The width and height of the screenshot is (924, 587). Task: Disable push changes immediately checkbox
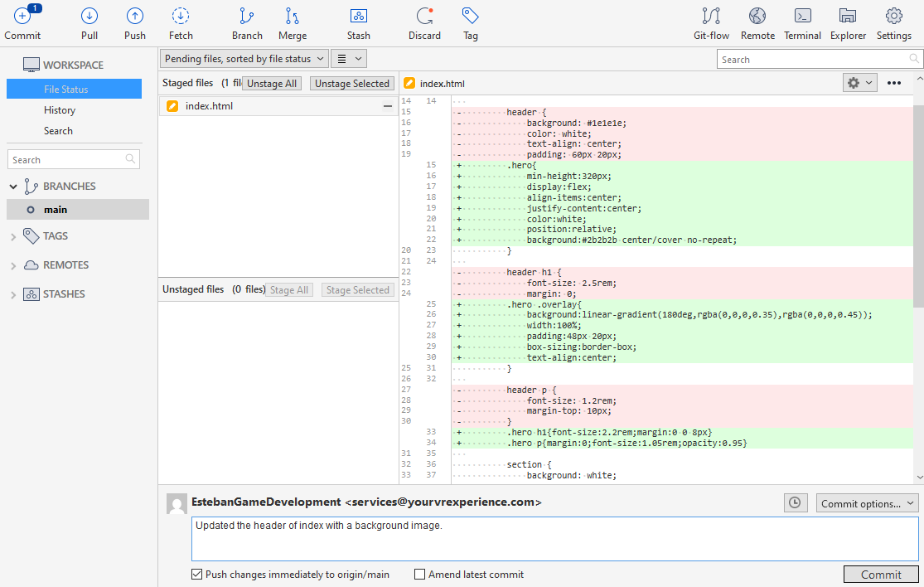point(197,575)
